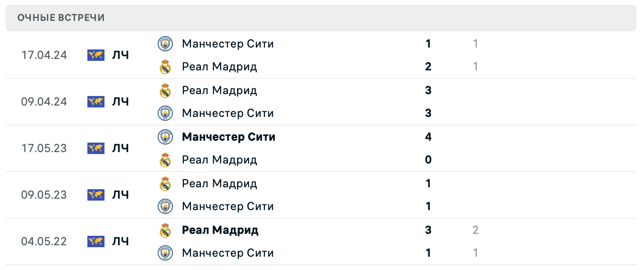Click Real Madrid crest in 17.04.24 match
Screen dimensions: 644x270
pos(165,67)
